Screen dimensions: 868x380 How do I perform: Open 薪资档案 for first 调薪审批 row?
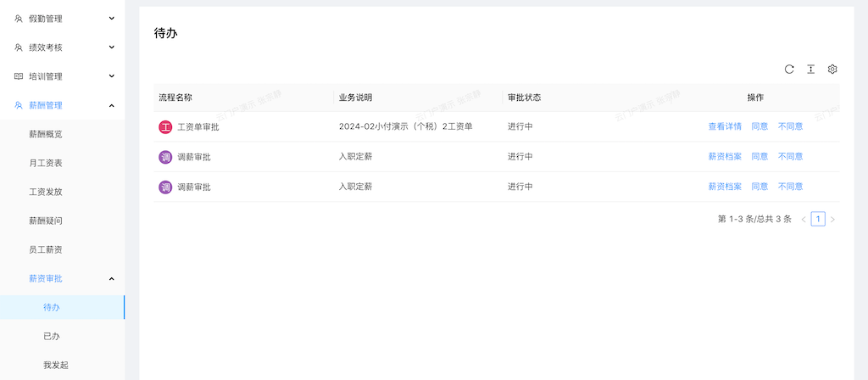pos(725,157)
